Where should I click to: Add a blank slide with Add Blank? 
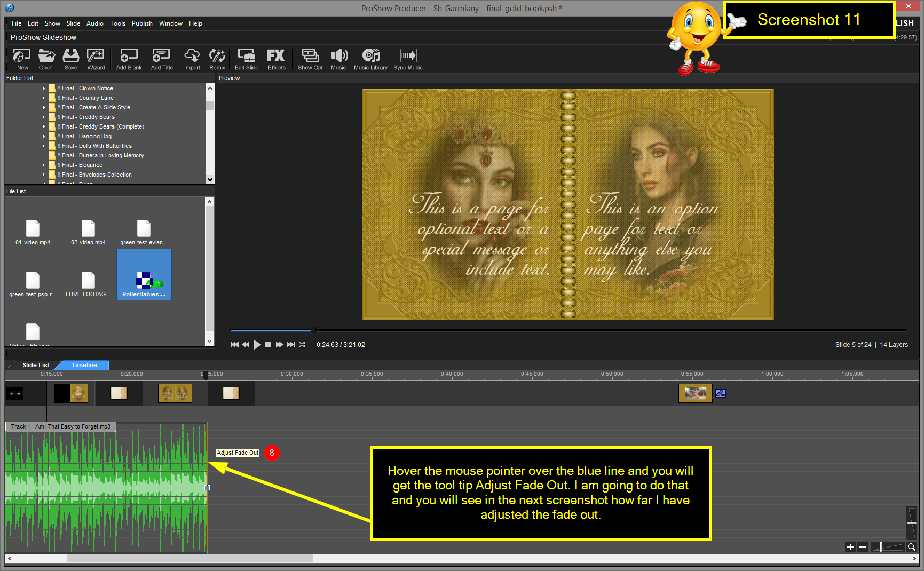pyautogui.click(x=129, y=59)
